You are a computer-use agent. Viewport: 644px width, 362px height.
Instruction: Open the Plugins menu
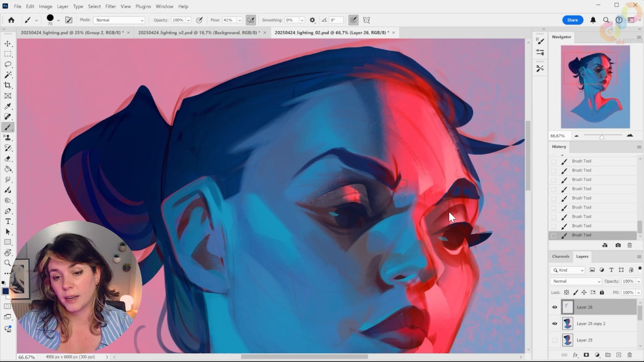[143, 6]
